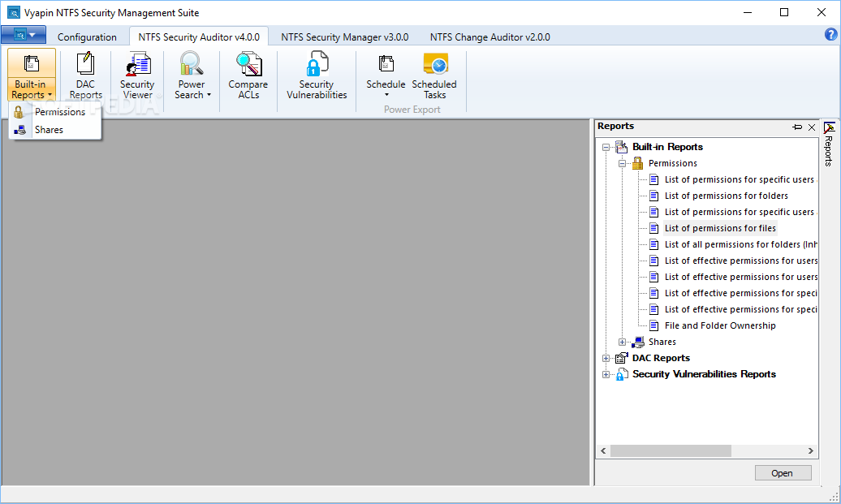Switch to NTFS Security Auditor v4.0.0 tab

tap(199, 37)
